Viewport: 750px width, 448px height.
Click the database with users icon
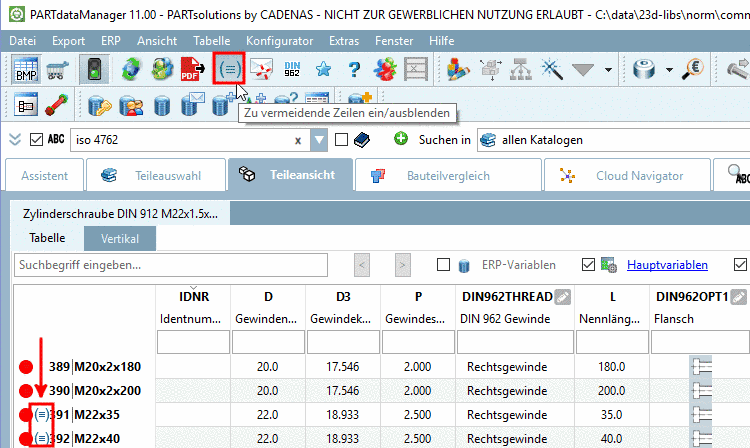tap(131, 106)
